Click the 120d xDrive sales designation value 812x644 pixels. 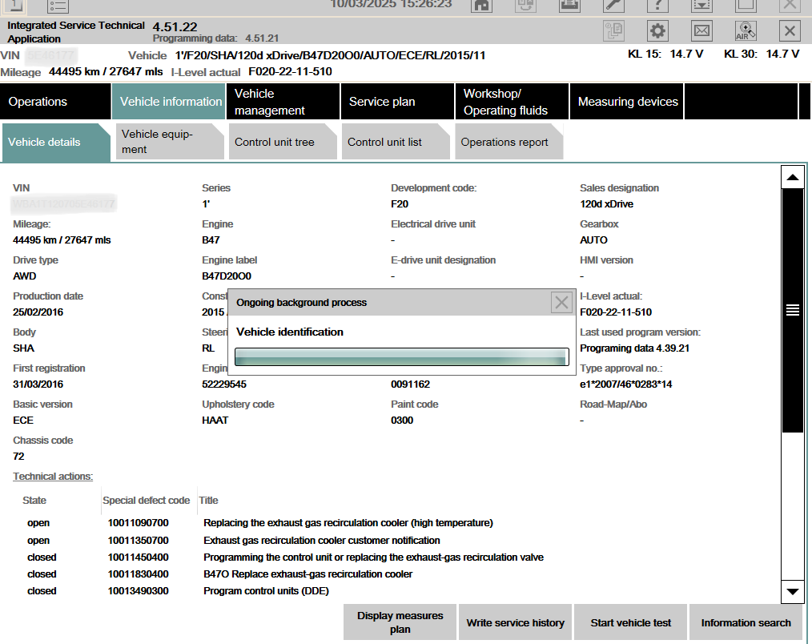606,204
